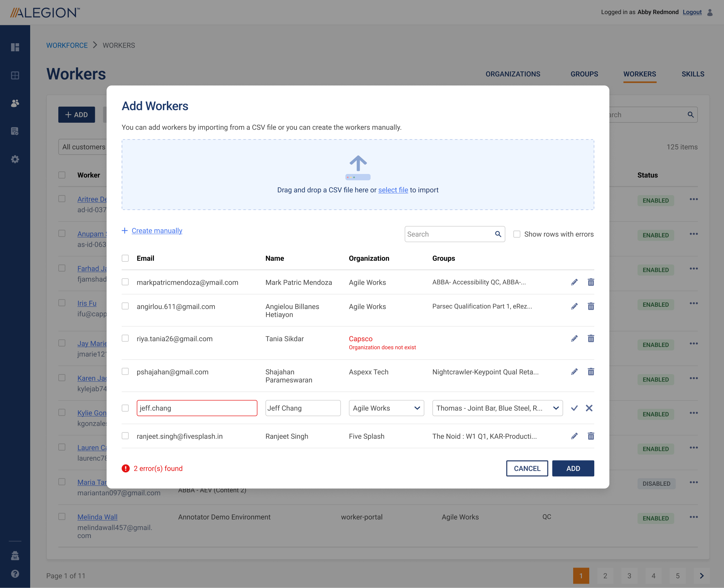Image resolution: width=724 pixels, height=588 pixels.
Task: Click the + ADD button on Workers page
Action: pos(76,115)
